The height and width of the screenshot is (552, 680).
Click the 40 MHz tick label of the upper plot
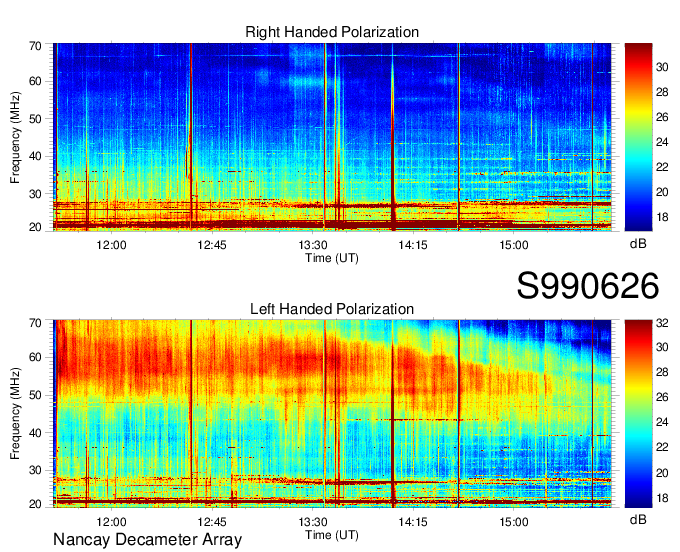(35, 156)
